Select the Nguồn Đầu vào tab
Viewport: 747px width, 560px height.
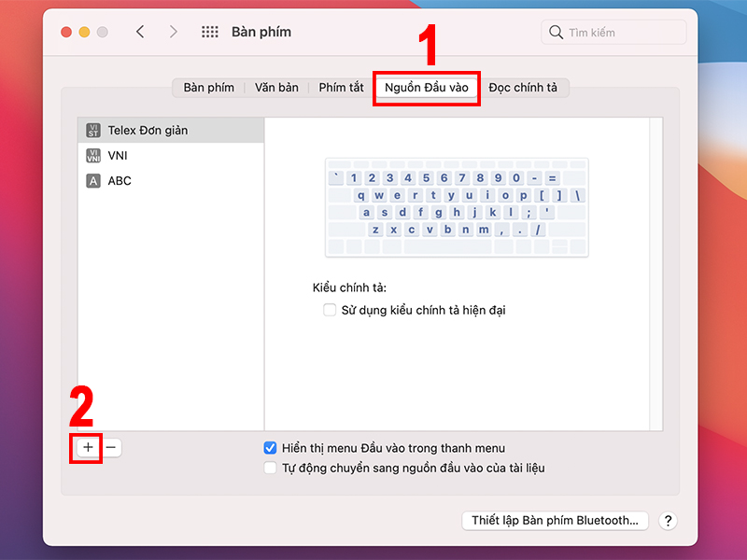pyautogui.click(x=427, y=88)
